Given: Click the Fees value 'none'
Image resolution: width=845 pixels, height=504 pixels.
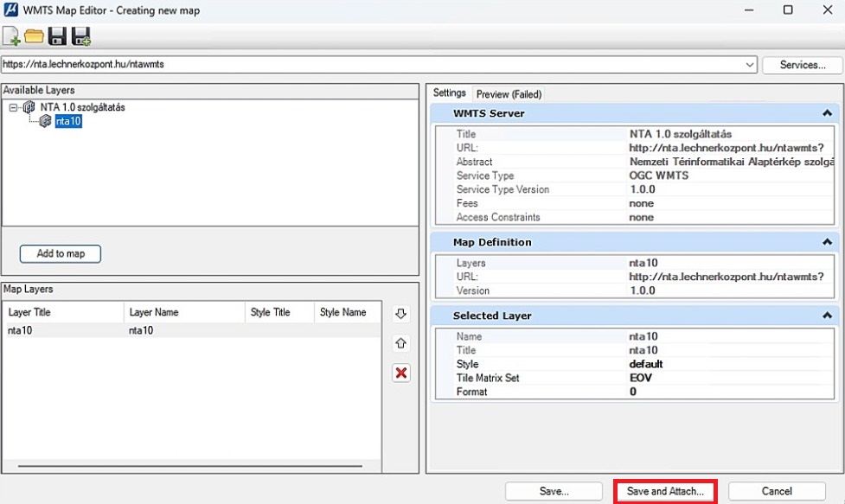Looking at the screenshot, I should click(x=641, y=203).
